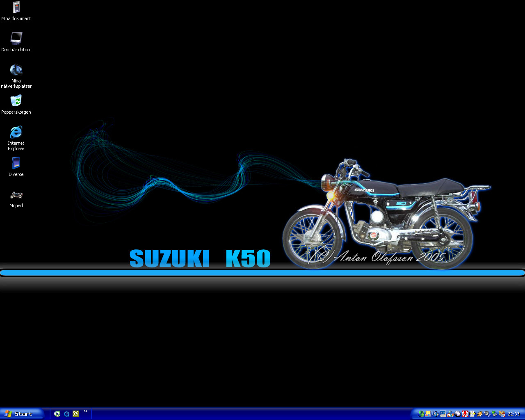This screenshot has height=420, width=525.
Task: Open the volume speaker tray icon
Action: [x=487, y=414]
